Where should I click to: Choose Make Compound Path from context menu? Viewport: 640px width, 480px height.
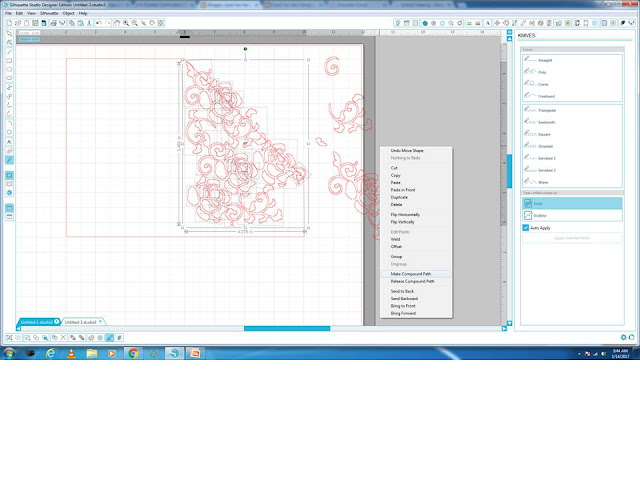[x=416, y=274]
